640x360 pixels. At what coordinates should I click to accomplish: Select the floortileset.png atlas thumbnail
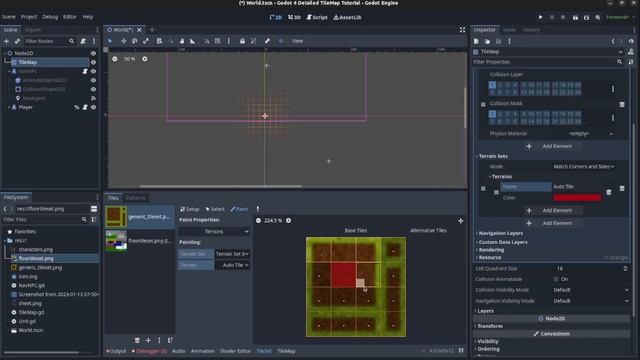[116, 240]
